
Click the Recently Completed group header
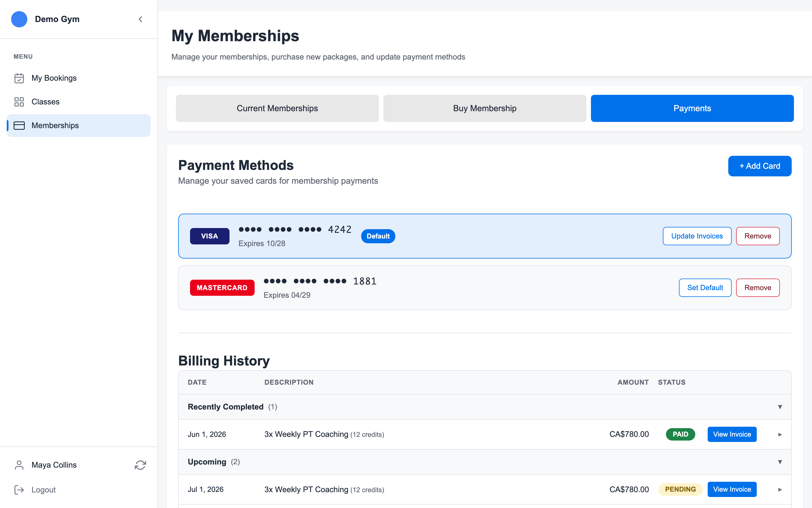click(x=485, y=407)
